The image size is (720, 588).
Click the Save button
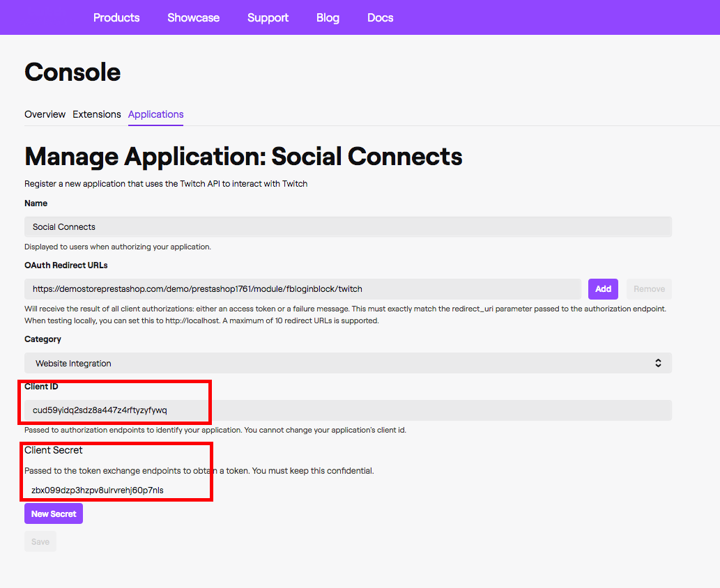pyautogui.click(x=40, y=541)
